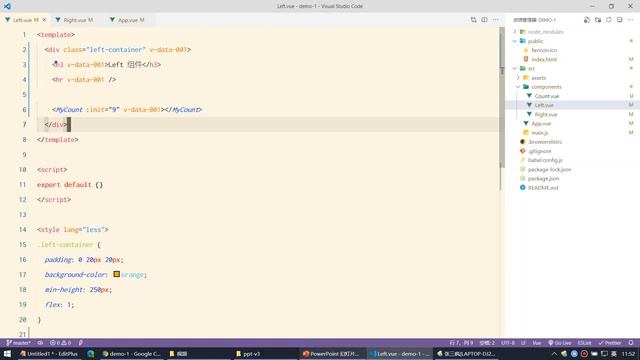
Task: Click the VS Code logo in title bar
Action: pyautogui.click(x=7, y=6)
